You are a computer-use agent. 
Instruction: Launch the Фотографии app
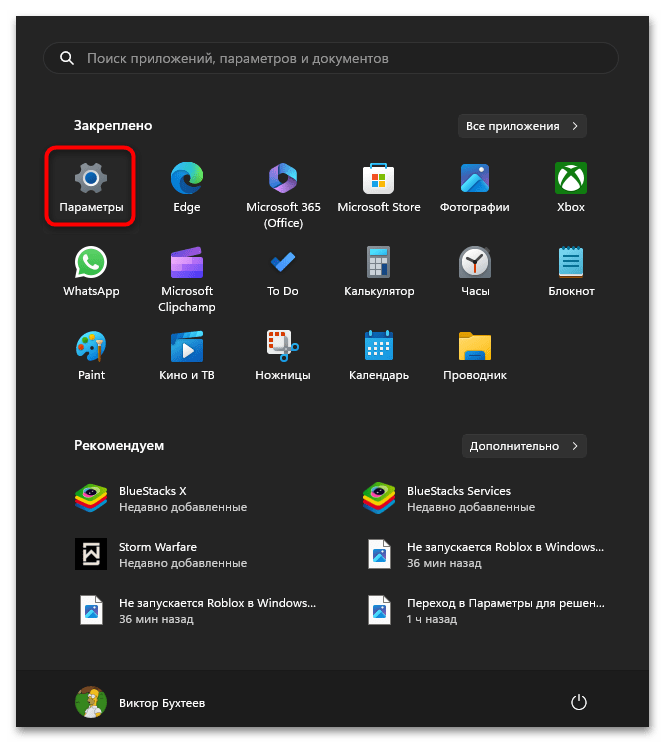(474, 187)
